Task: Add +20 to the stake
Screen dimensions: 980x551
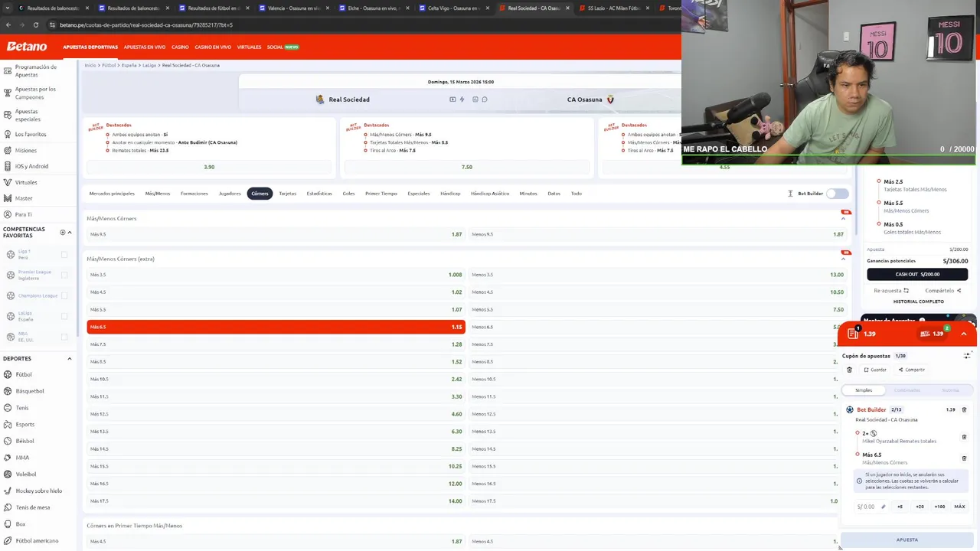Action: (920, 507)
